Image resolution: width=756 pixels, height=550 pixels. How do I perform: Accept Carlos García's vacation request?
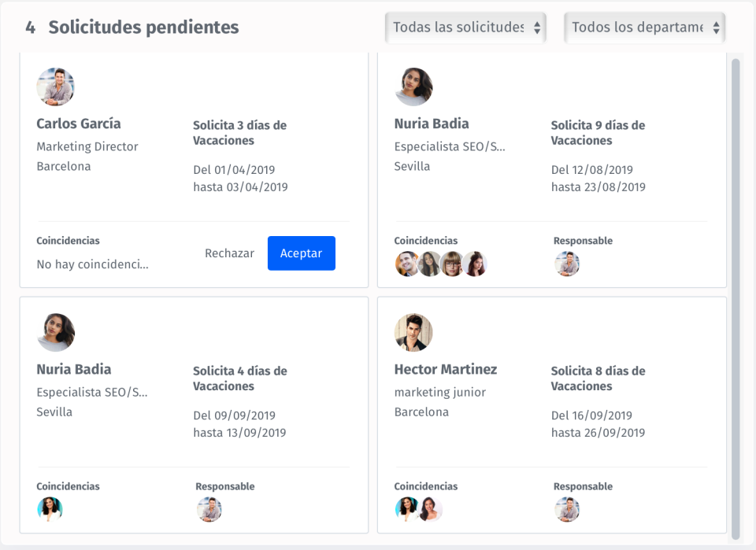coord(302,253)
